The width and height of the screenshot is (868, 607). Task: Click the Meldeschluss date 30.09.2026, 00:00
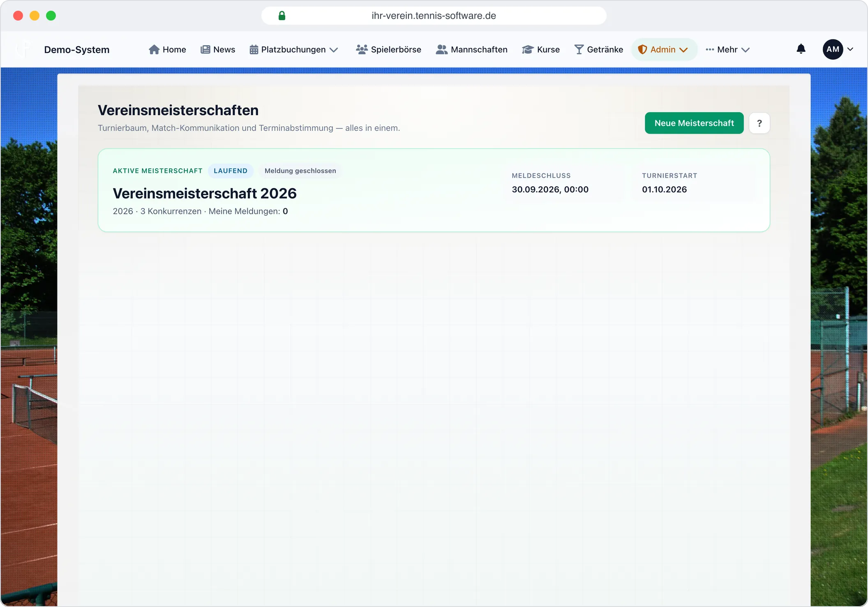[550, 189]
